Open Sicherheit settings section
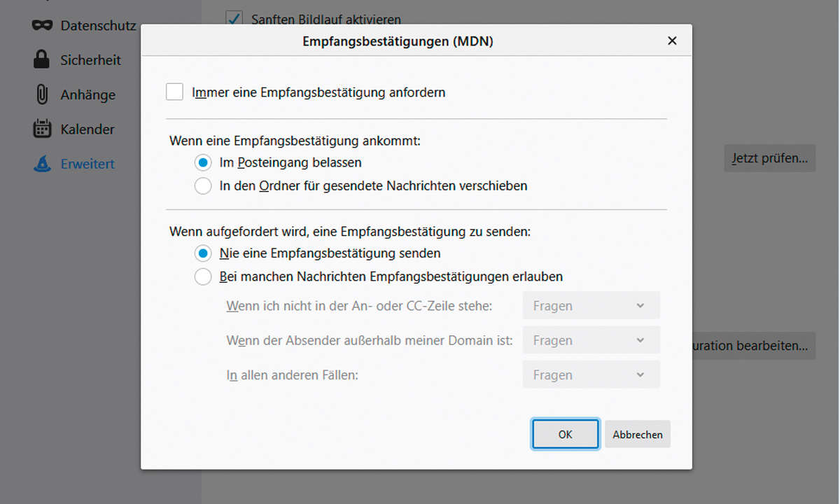 pos(90,60)
